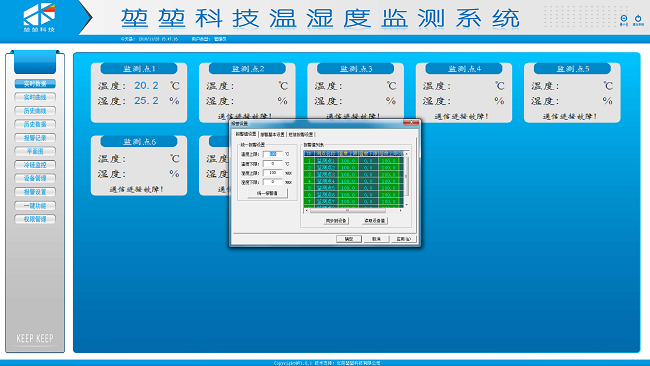This screenshot has width=650, height=366.
Task: Click the 25.2 humidity value of 监测点1
Action: click(x=146, y=101)
